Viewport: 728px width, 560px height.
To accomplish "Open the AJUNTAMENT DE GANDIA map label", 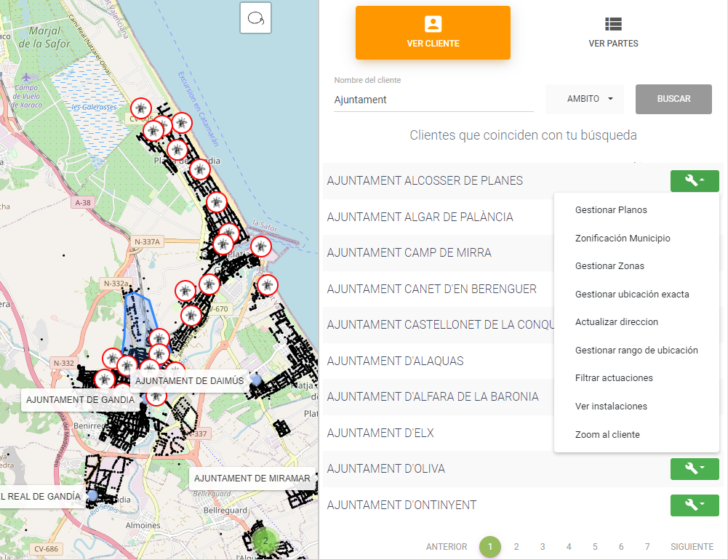I will 80,400.
